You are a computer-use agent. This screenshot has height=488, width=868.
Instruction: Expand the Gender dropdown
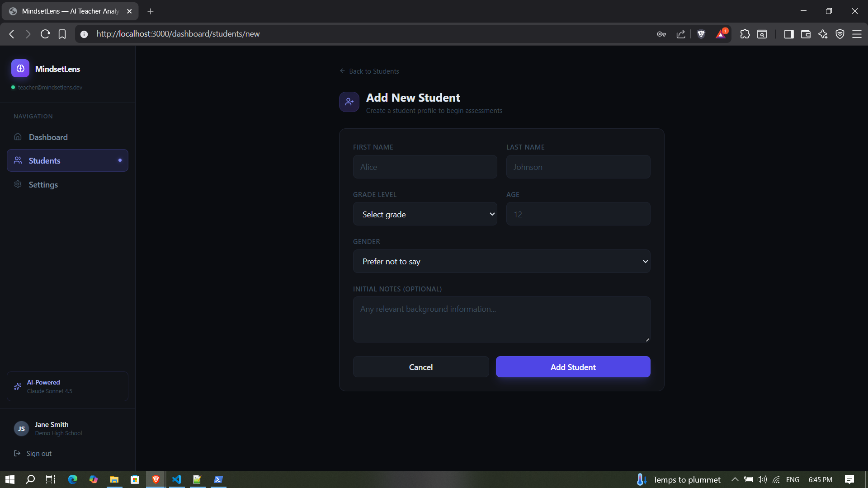tap(501, 262)
